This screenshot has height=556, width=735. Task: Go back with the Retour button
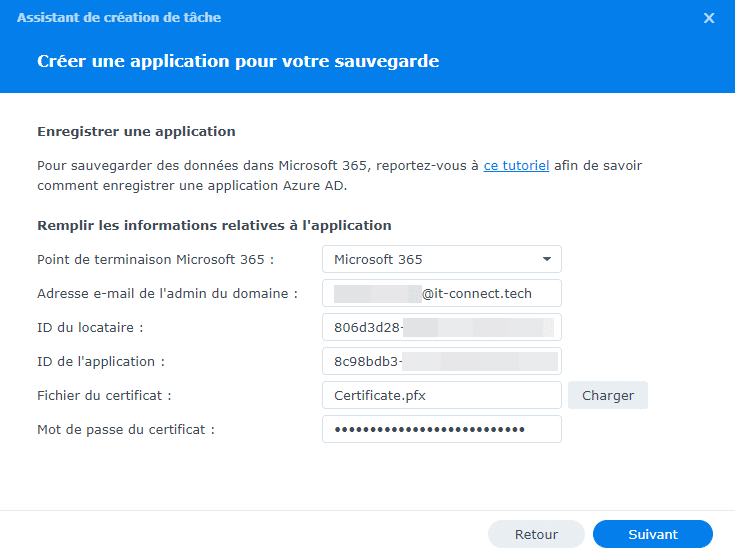536,534
